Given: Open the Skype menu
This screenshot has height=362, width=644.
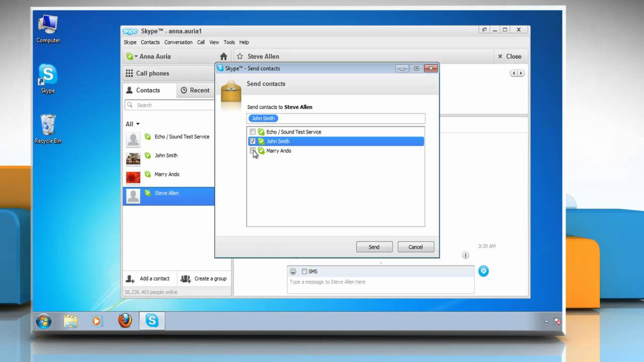Looking at the screenshot, I should [x=130, y=42].
